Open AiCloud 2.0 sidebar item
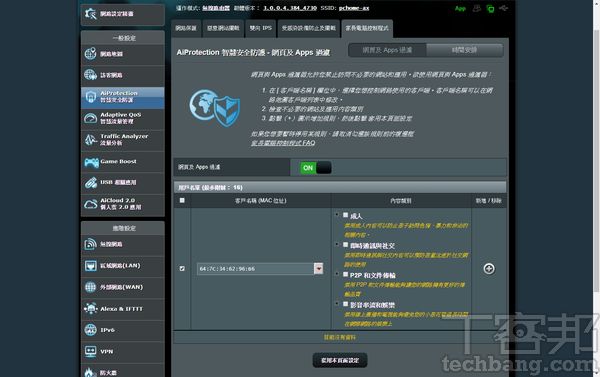Image resolution: width=600 pixels, height=377 pixels. point(122,204)
